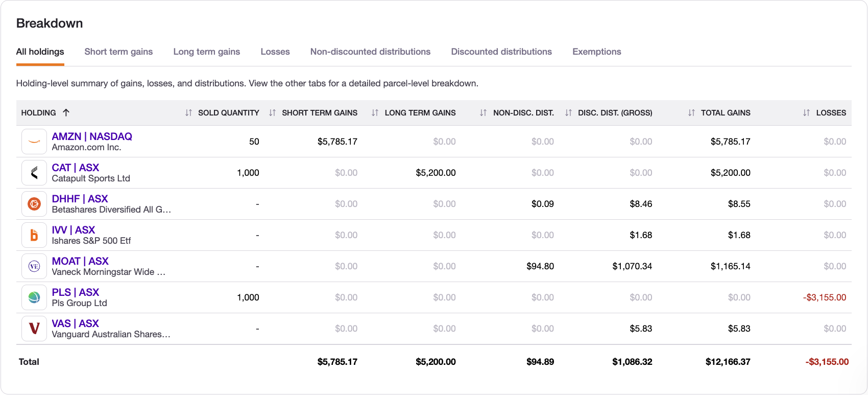Screen dimensions: 868x395
Task: Click the Total row's -$3,155.00 losses
Action: click(x=827, y=362)
